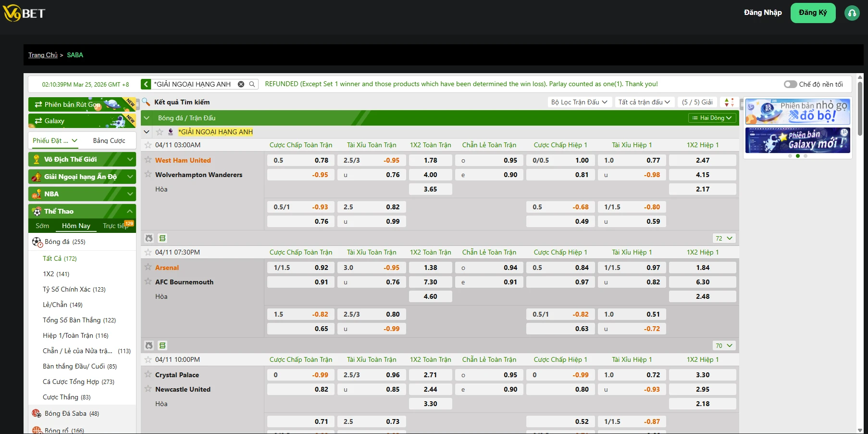Open the Hai Dòng layout dropdown
The width and height of the screenshot is (868, 434).
tap(712, 118)
